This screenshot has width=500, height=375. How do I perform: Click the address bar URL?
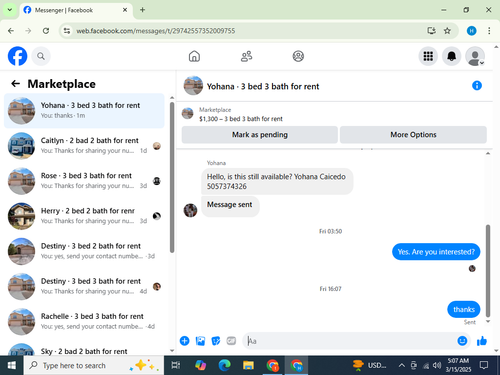tap(156, 31)
